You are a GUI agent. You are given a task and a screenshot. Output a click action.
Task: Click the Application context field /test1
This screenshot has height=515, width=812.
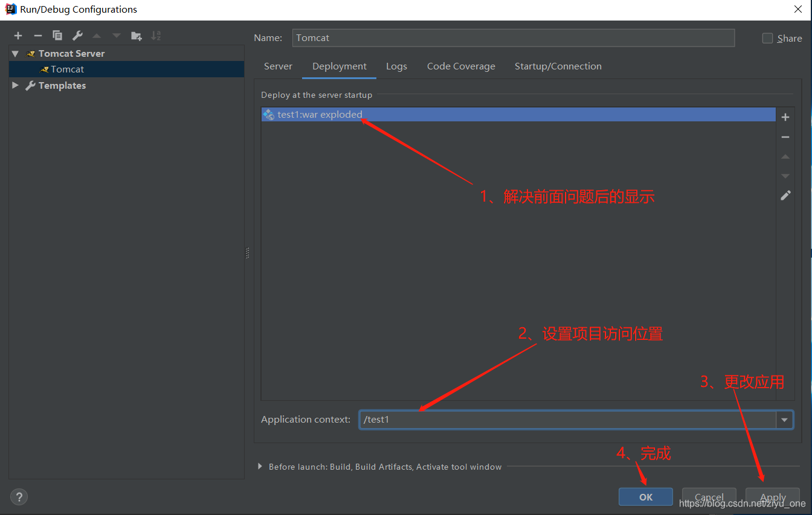click(x=568, y=420)
